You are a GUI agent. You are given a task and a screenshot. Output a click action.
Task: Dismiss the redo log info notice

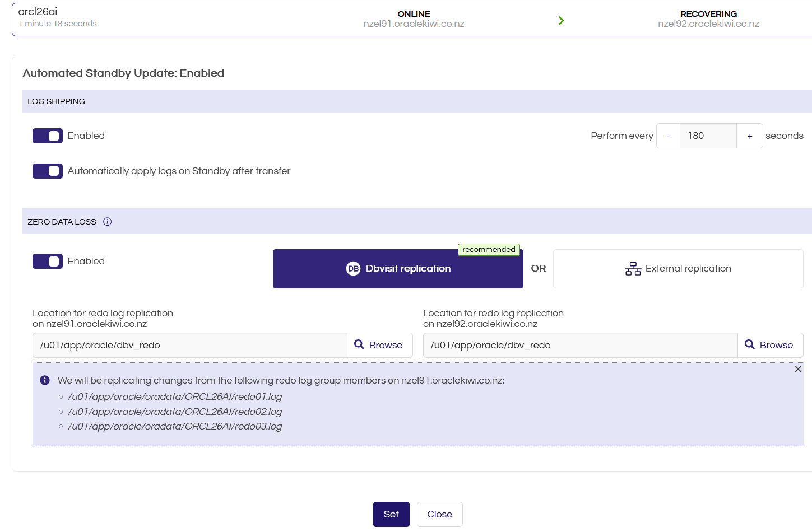tap(798, 369)
